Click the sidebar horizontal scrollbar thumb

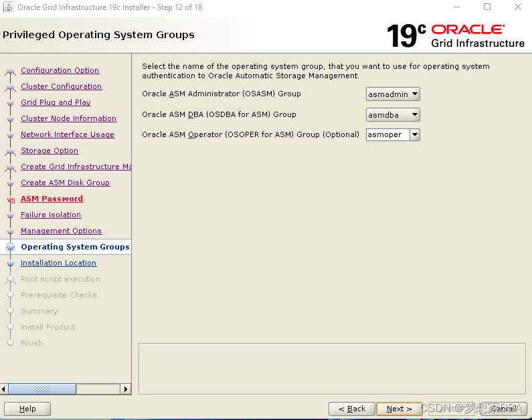pos(42,389)
